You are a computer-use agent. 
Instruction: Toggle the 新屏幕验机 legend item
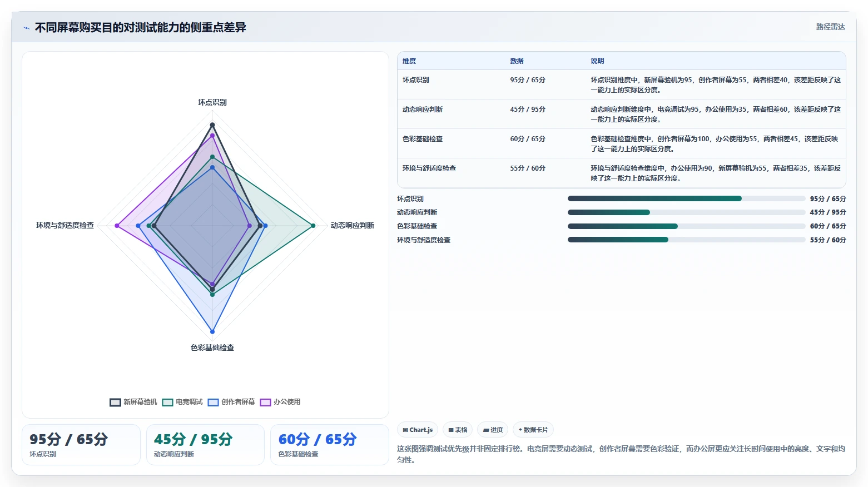click(133, 402)
